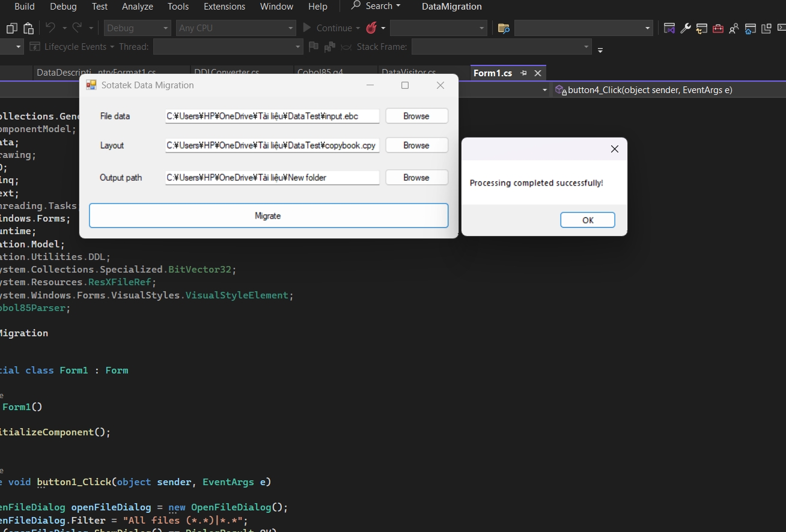Click the Continue play arrow
This screenshot has width=786, height=532.
(307, 28)
